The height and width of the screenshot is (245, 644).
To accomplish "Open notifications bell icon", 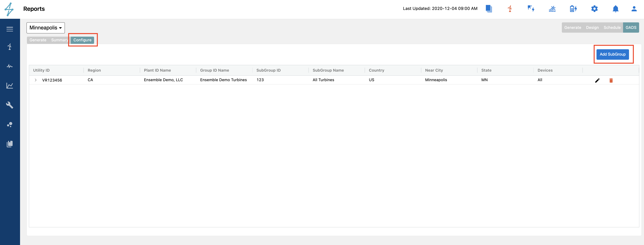I will [615, 9].
